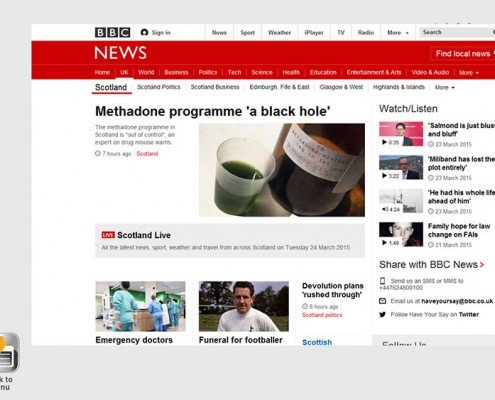Play 'He had his whole life' audio clip
This screenshot has height=400, width=495.
[401, 201]
